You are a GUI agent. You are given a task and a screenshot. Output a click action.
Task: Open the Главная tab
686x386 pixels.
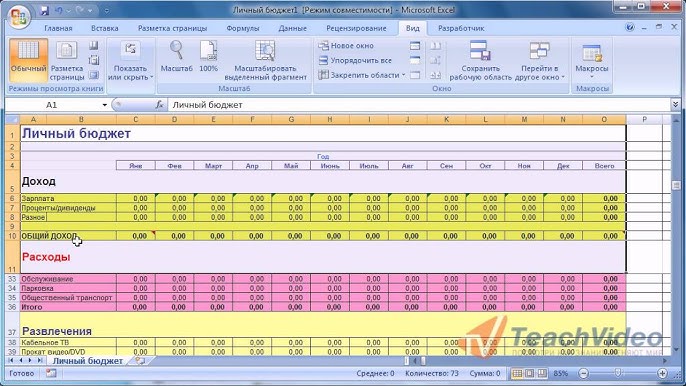tap(58, 28)
